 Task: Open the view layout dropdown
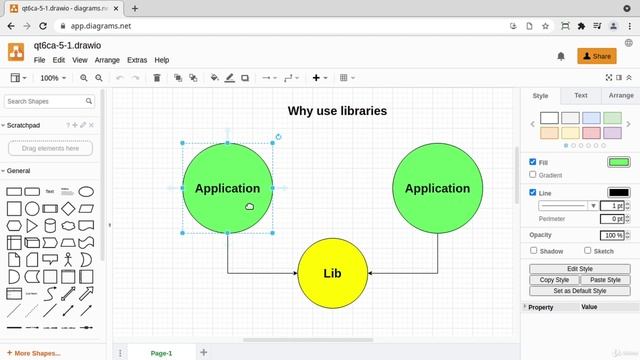click(x=18, y=78)
